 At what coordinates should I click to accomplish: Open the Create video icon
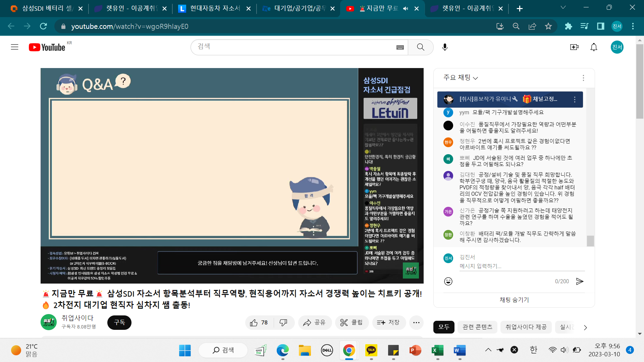coord(574,47)
